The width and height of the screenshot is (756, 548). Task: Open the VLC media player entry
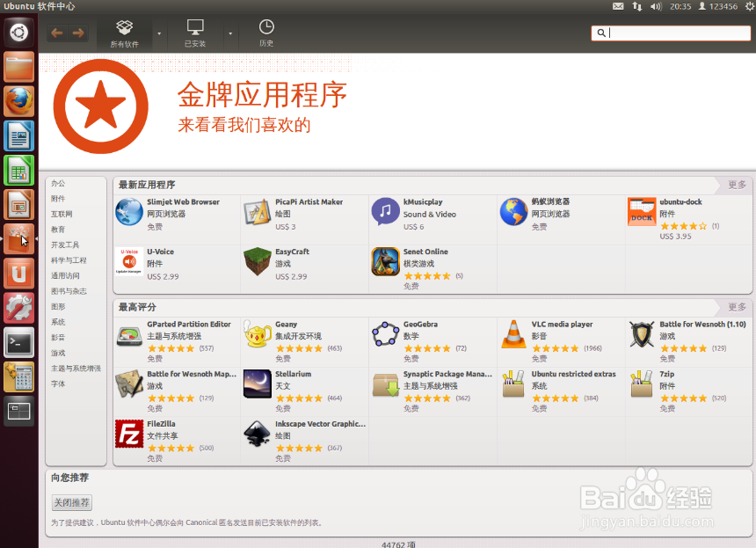[513, 333]
